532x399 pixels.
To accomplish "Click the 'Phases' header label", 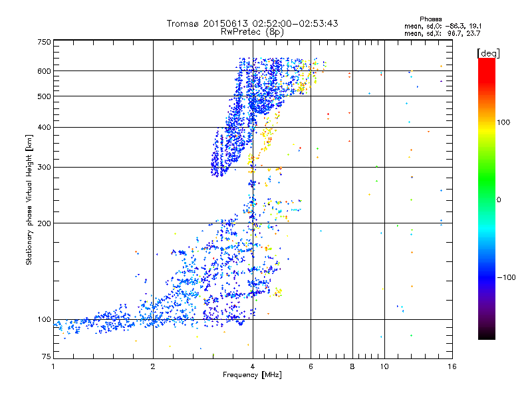I will 430,19.
